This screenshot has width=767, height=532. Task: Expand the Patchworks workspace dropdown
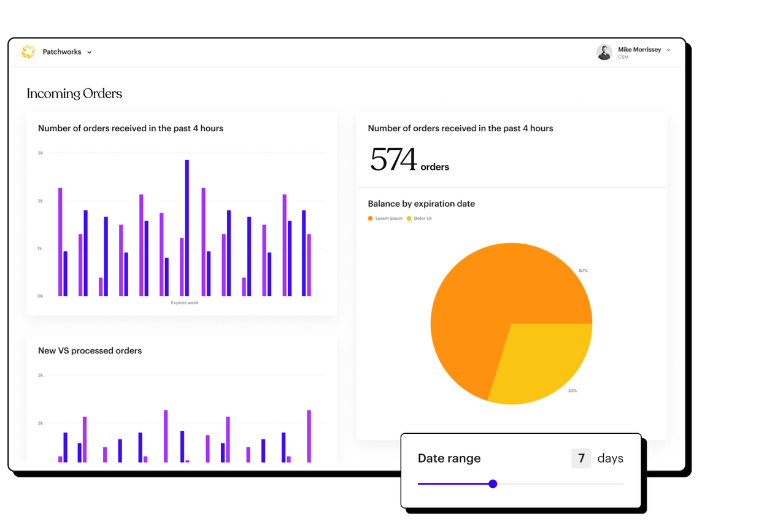click(90, 53)
